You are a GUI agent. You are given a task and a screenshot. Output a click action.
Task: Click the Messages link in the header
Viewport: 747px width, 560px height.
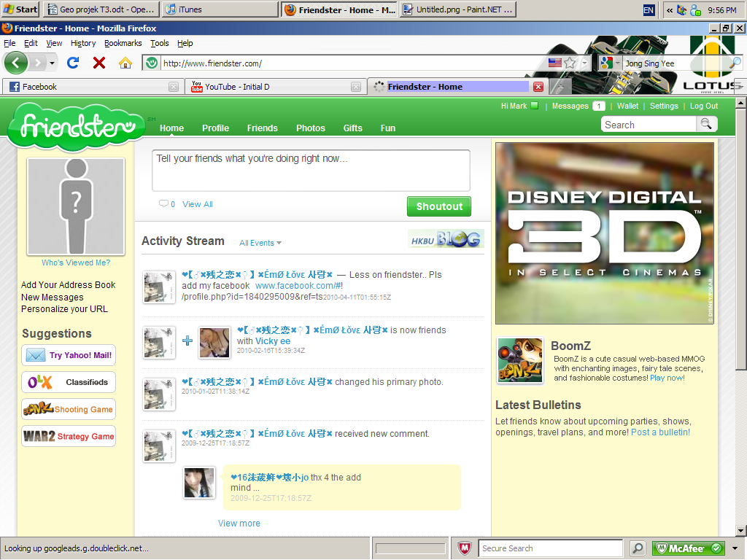tap(570, 106)
